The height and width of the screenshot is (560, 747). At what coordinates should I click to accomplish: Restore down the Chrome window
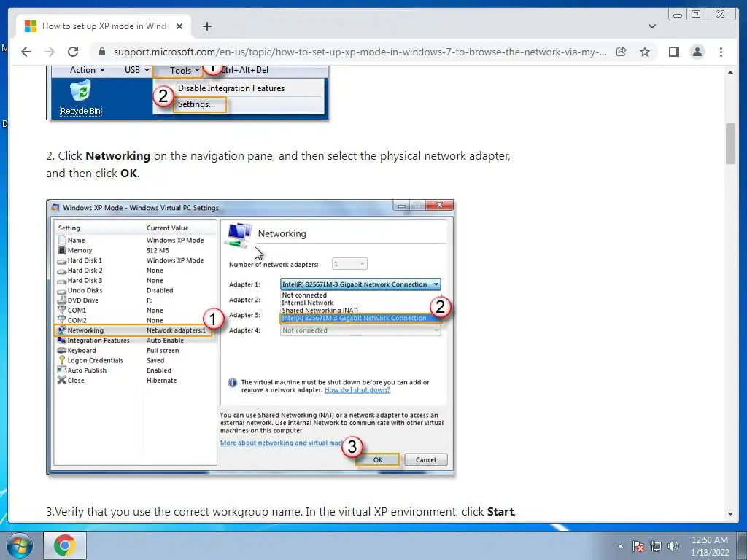[x=696, y=15]
